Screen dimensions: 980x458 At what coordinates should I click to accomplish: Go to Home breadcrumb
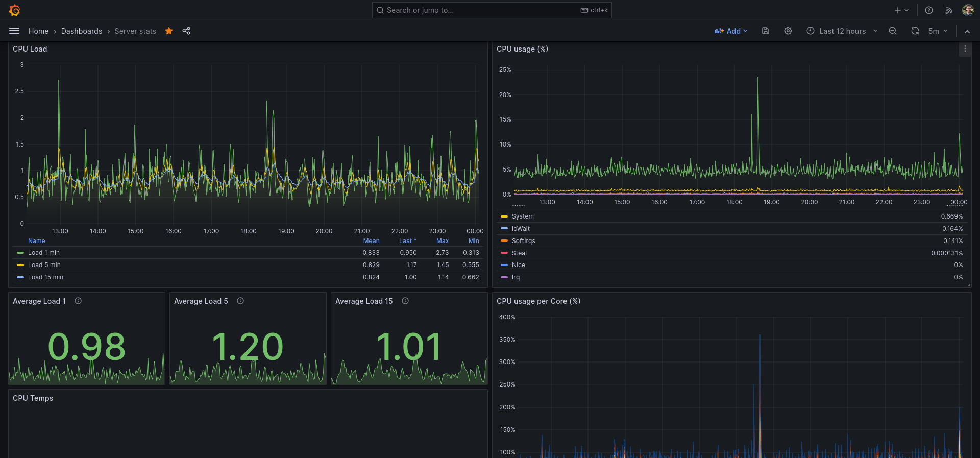(x=38, y=31)
